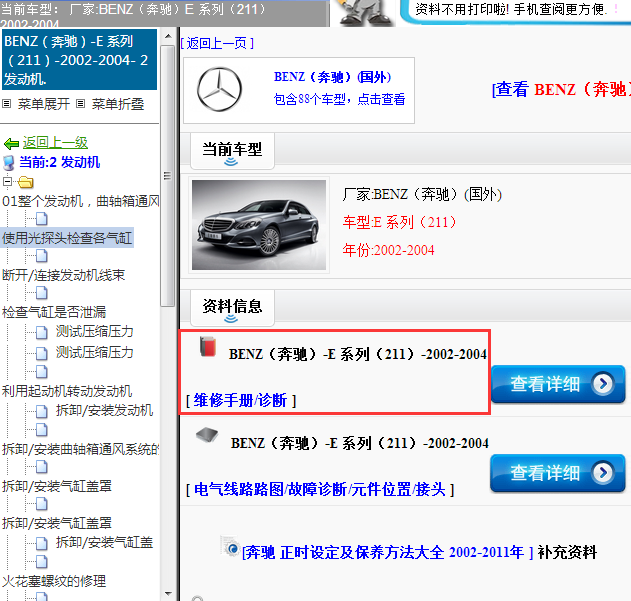This screenshot has width=631, height=601.
Task: Click 查看详细 button for 电气线路路图
Action: (558, 473)
